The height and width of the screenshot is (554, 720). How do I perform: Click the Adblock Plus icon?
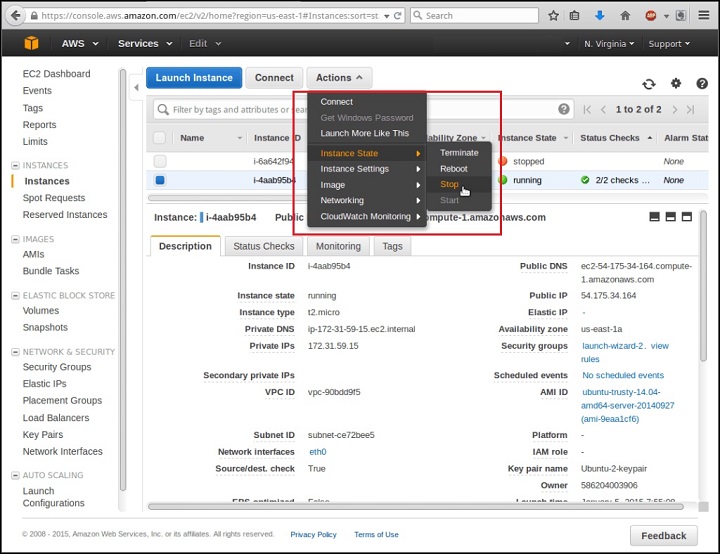click(x=651, y=16)
